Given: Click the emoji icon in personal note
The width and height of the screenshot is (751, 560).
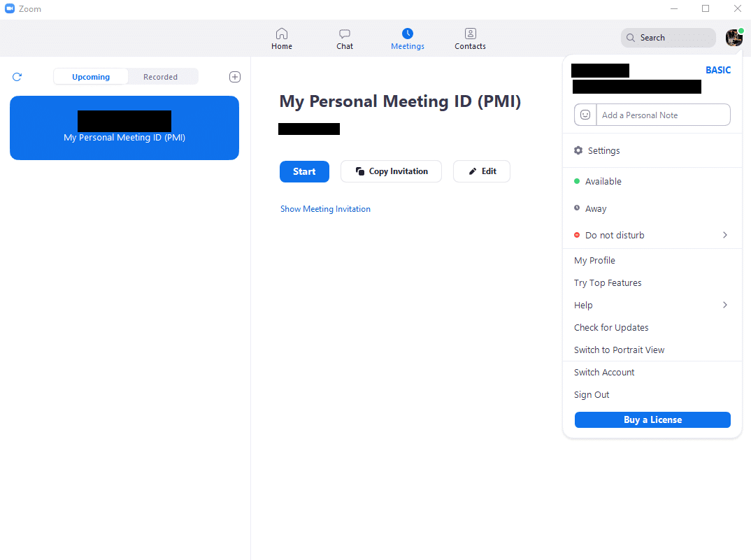Looking at the screenshot, I should 585,115.
